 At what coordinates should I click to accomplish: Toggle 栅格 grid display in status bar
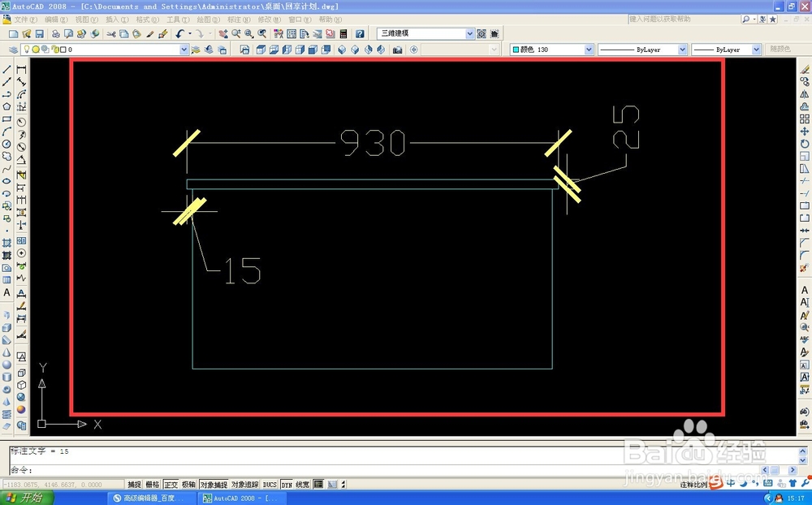(x=153, y=485)
